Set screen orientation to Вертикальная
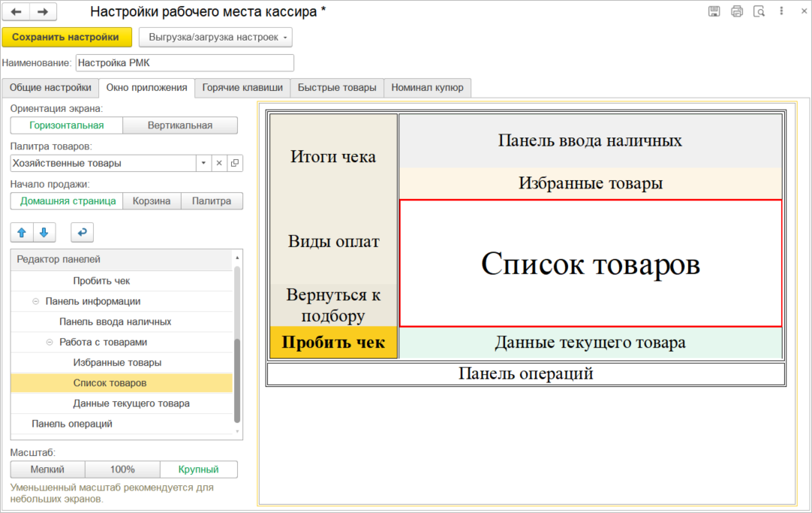812x513 pixels. (180, 125)
